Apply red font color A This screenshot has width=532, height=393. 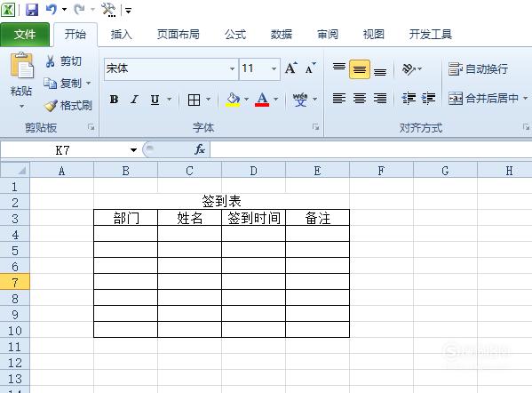(x=262, y=100)
